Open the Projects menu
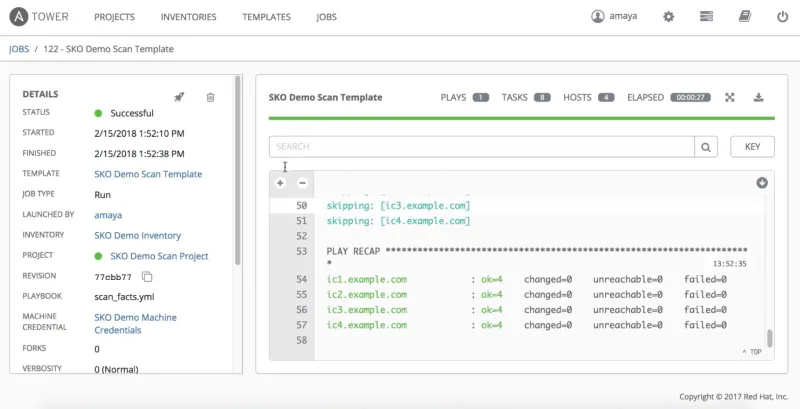The width and height of the screenshot is (800, 409). 114,17
